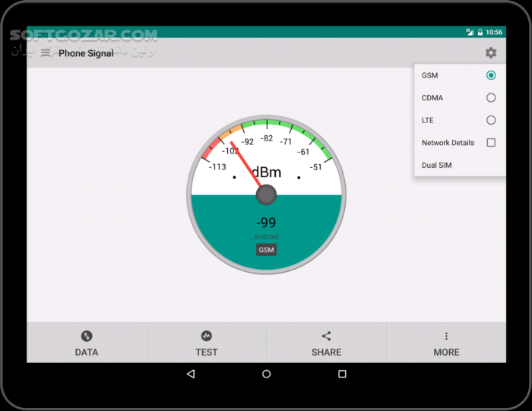Tap the gauge needle center hub
This screenshot has height=411, width=532.
click(266, 195)
